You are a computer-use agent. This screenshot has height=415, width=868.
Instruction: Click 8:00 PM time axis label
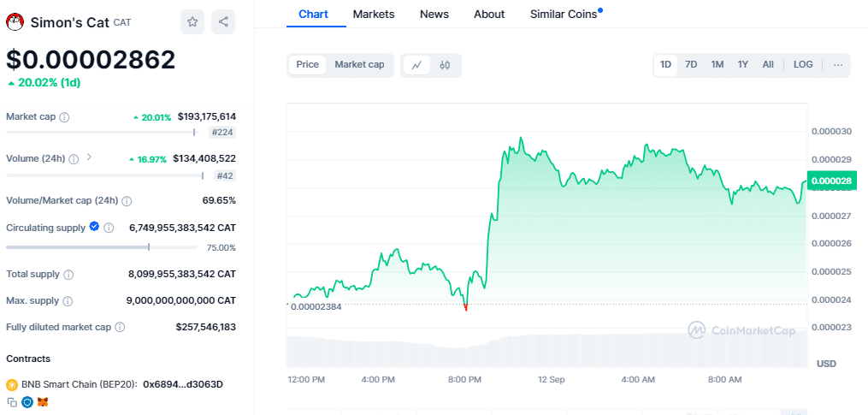[x=464, y=380]
